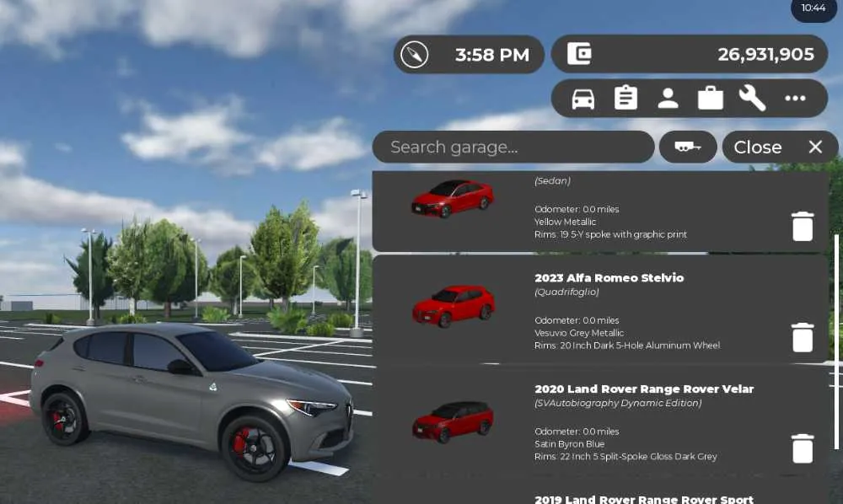This screenshot has width=843, height=504.
Task: Select the sedan thumbnail image
Action: (x=453, y=198)
